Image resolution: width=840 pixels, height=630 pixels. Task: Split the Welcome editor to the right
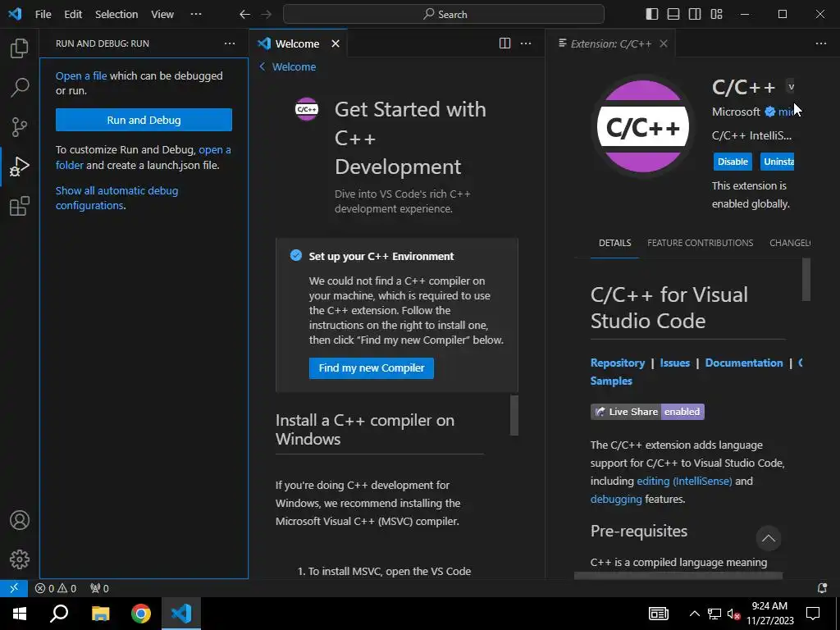pyautogui.click(x=504, y=43)
